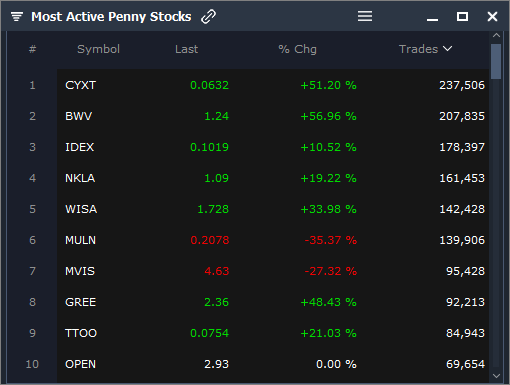
Task: Click the -27.32 % change value
Action: (x=331, y=271)
